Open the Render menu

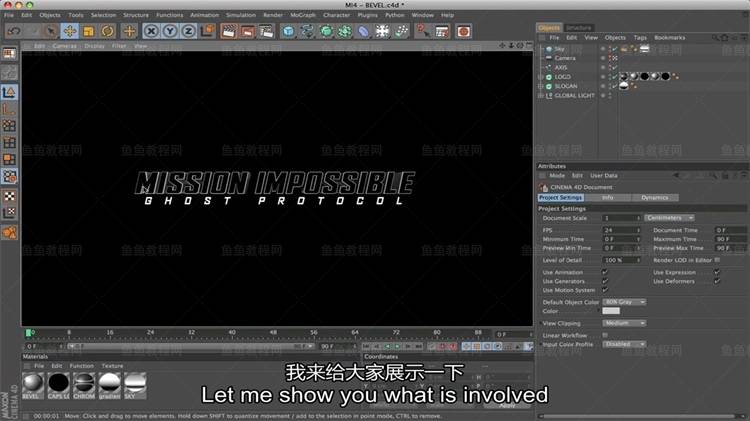coord(273,15)
